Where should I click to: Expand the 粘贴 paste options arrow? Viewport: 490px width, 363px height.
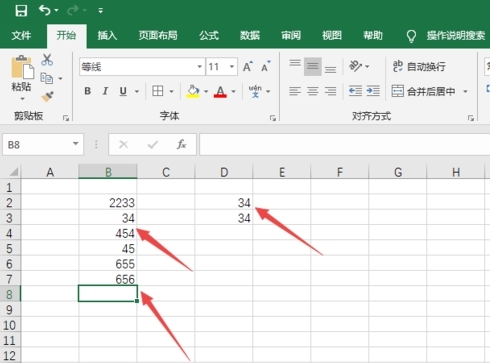coord(22,99)
